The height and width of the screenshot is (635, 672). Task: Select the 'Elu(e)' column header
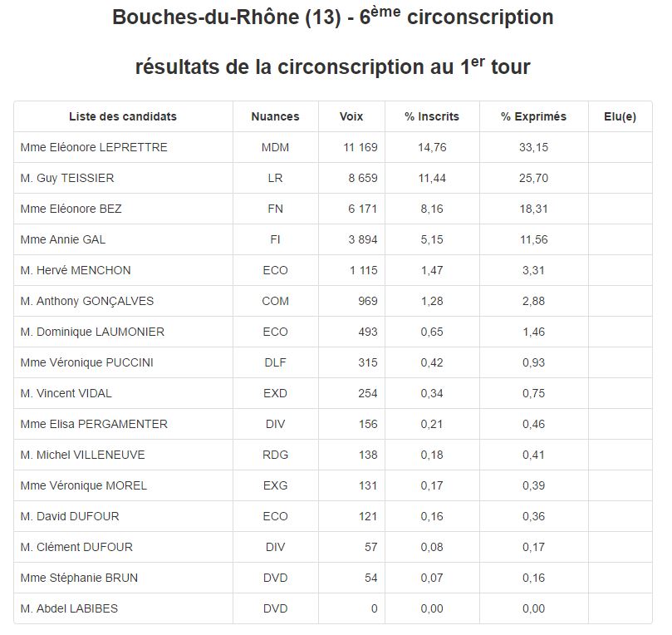(620, 116)
